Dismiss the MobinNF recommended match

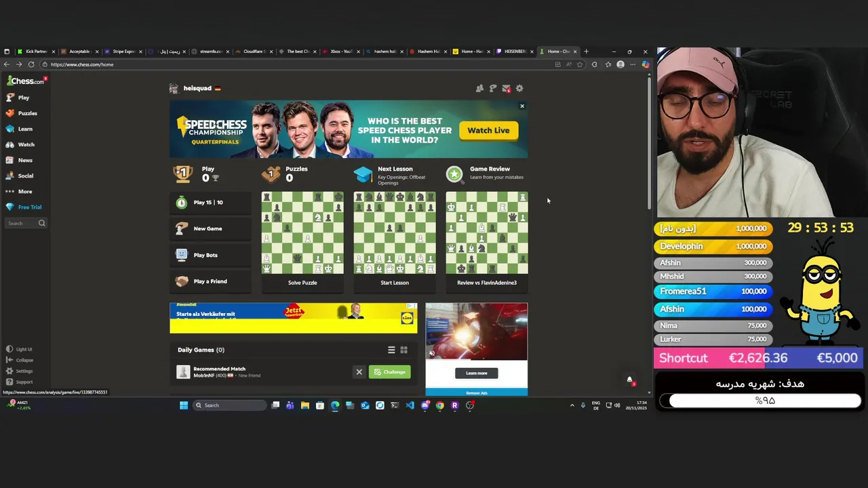point(359,371)
